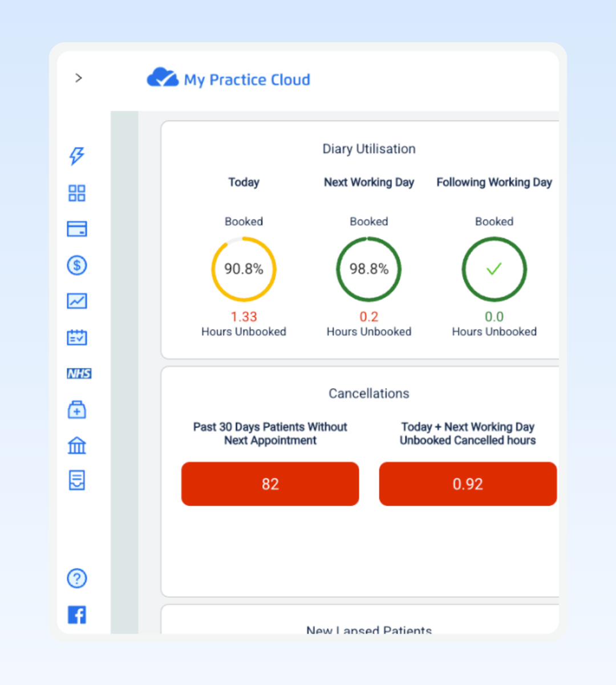Click the red 0.92 cancelled hours button
The height and width of the screenshot is (685, 616).
click(468, 484)
